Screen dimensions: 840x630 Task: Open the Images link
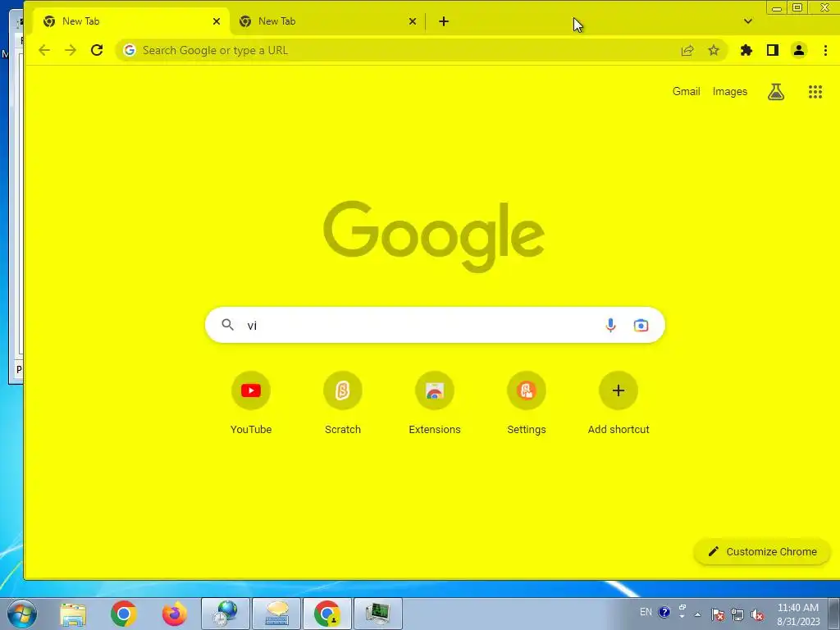coord(729,92)
